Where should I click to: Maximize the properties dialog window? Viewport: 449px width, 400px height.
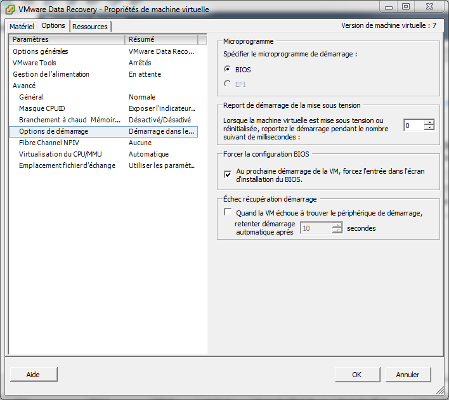(406, 7)
